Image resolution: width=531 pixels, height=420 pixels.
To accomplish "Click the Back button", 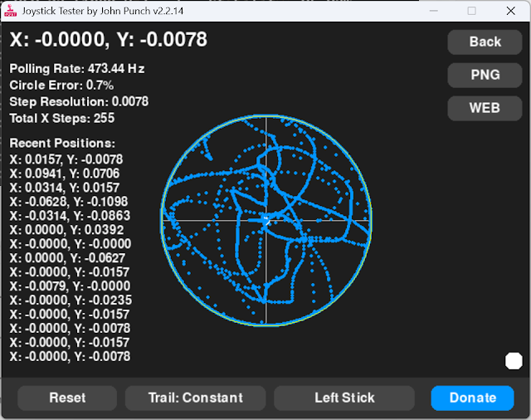I will (485, 42).
